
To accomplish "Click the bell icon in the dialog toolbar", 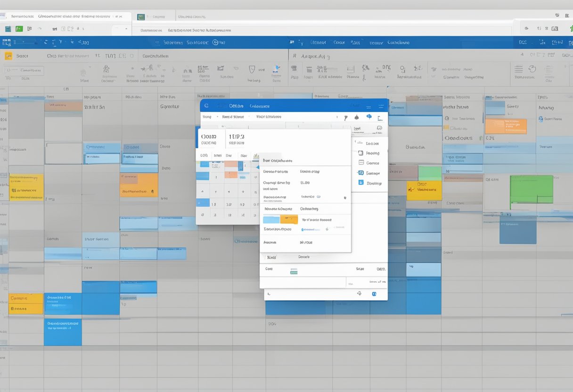I will click(x=357, y=117).
